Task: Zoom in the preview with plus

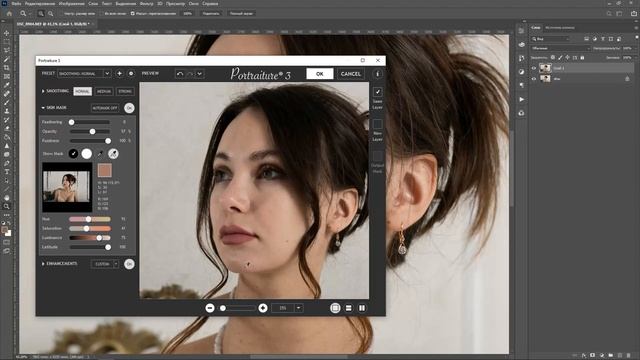Action: pyautogui.click(x=263, y=308)
